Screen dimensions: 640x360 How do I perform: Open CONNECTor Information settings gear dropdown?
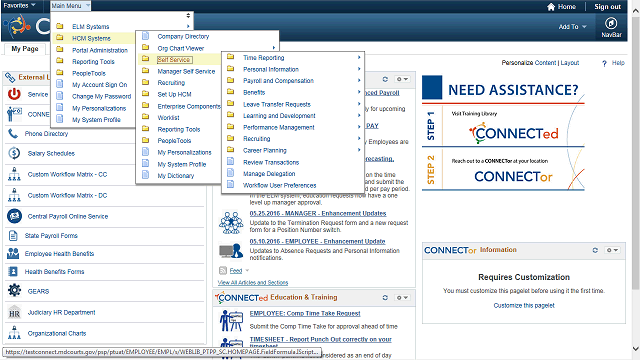(612, 250)
